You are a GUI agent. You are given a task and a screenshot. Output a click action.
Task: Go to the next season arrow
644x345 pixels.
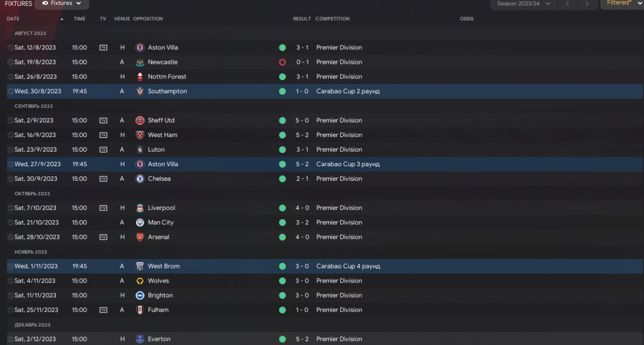tap(587, 4)
